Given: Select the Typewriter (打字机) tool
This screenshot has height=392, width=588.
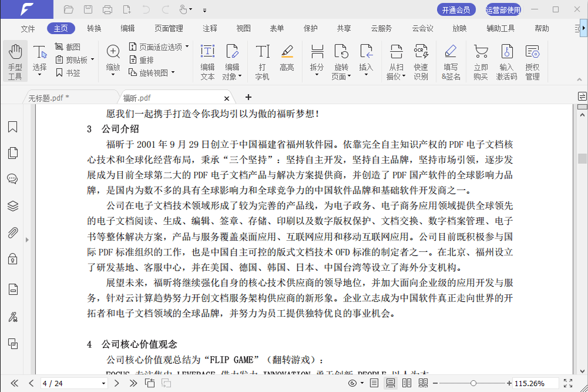Looking at the screenshot, I should click(x=262, y=62).
